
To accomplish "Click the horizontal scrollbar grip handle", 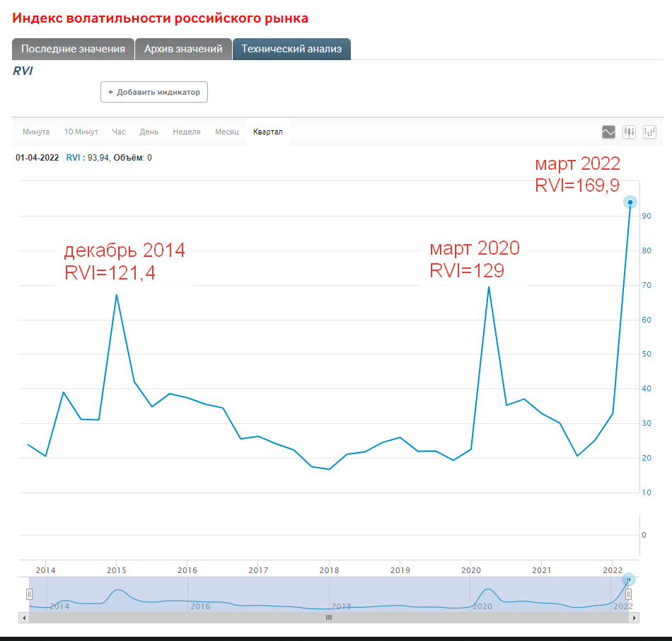I will pos(328,618).
